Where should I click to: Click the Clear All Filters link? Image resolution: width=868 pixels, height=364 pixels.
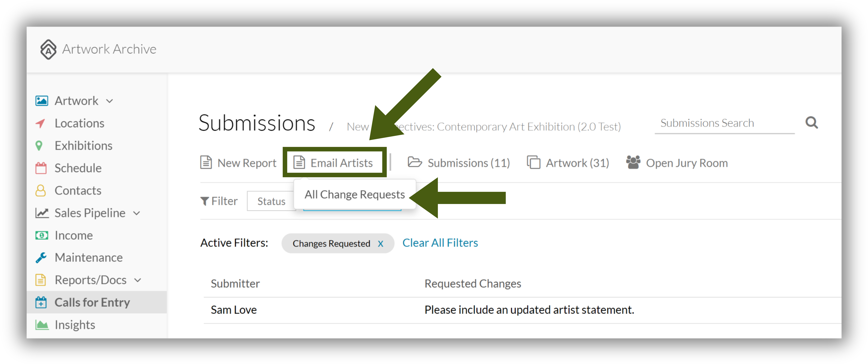[440, 242]
